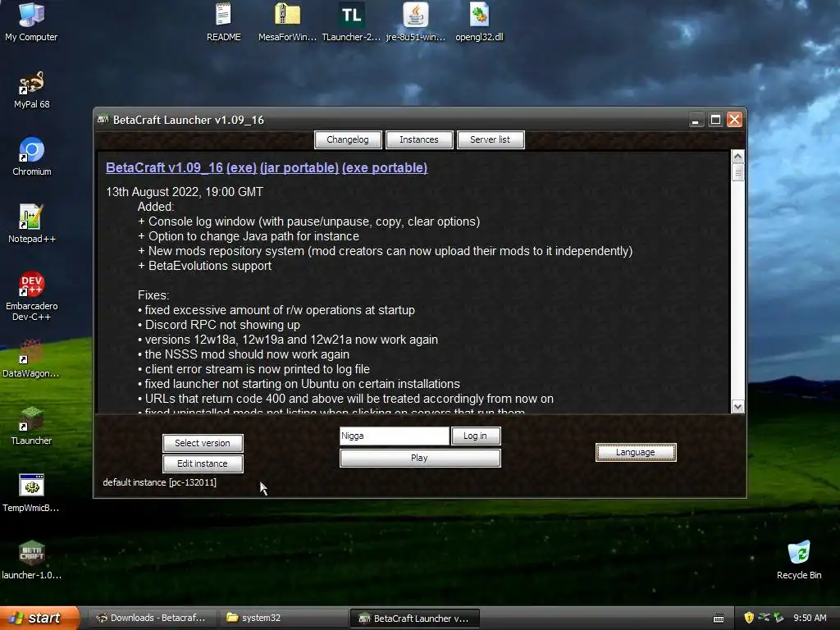The width and height of the screenshot is (840, 630).
Task: Click the changelog scrollbar down arrow
Action: pos(737,407)
